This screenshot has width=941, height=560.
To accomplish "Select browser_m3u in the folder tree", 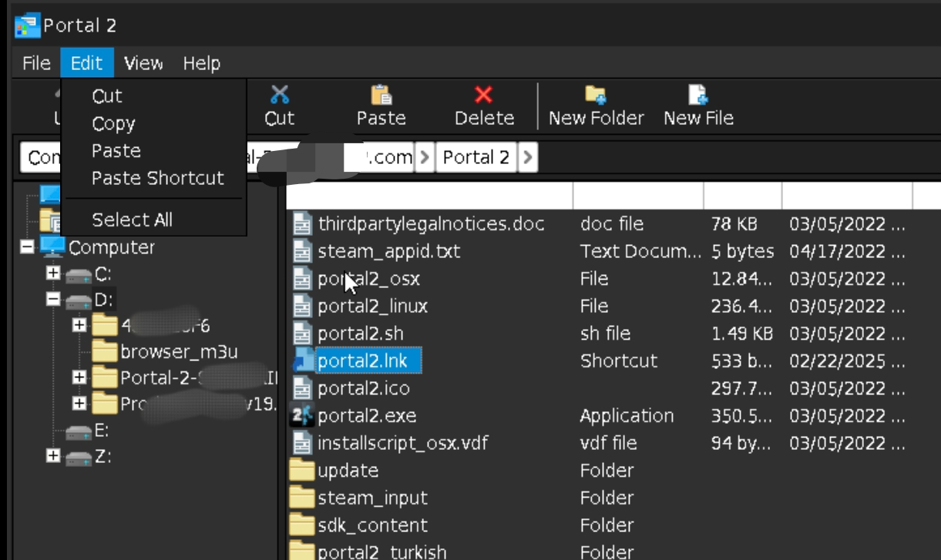I will pos(179,352).
